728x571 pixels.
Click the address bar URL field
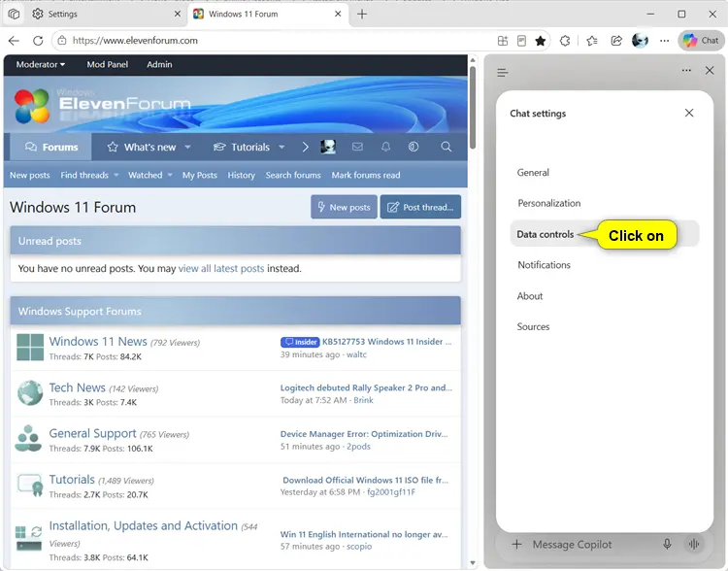[279, 41]
